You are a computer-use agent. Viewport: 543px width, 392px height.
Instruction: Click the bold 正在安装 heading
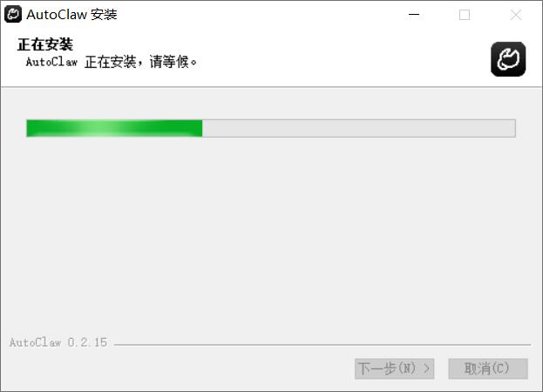coord(45,44)
